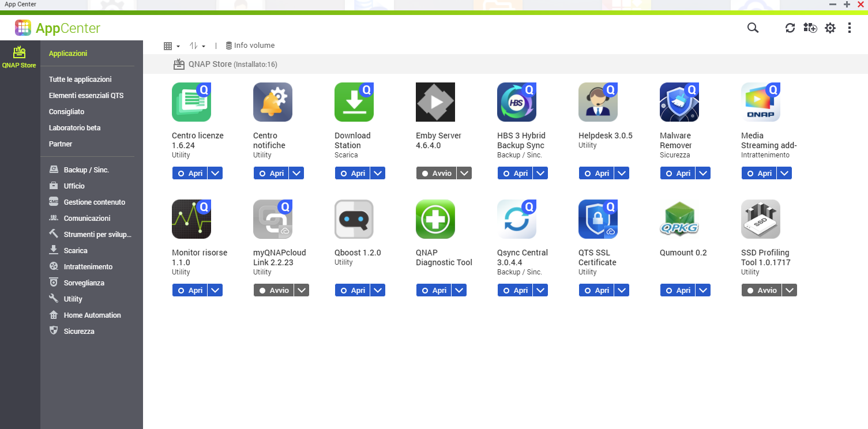Click the QNAP Diagnostic Tool icon
868x429 pixels.
[x=435, y=219]
